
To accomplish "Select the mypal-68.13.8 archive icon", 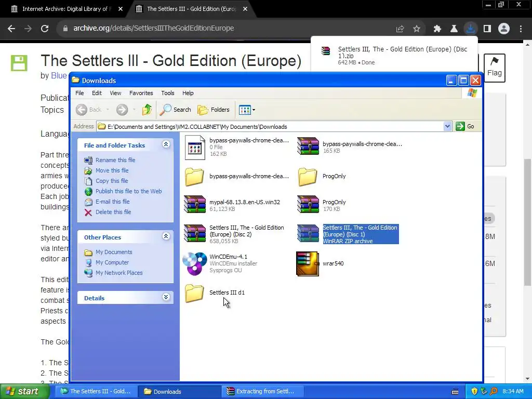I will (x=195, y=204).
